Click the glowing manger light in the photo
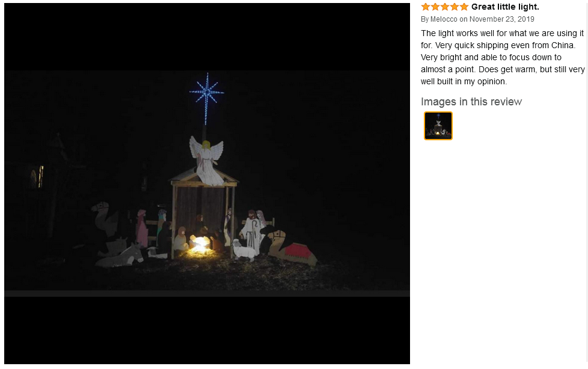Viewport: 588px width, 369px height. [x=199, y=244]
